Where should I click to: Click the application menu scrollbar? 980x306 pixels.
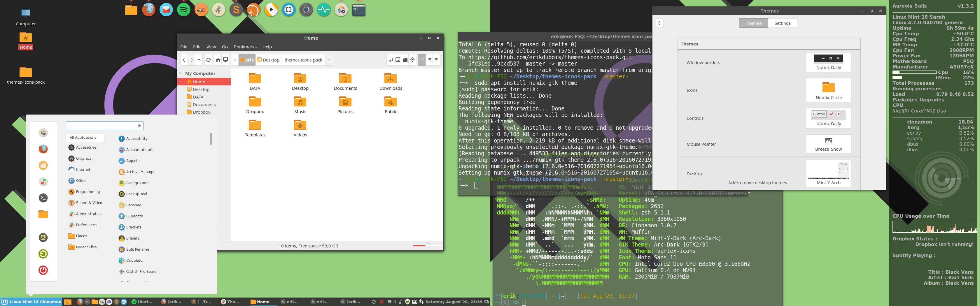[x=211, y=138]
